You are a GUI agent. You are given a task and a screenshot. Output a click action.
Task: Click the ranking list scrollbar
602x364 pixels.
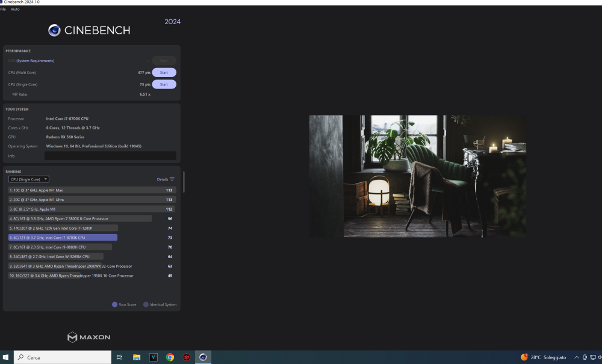pyautogui.click(x=184, y=182)
